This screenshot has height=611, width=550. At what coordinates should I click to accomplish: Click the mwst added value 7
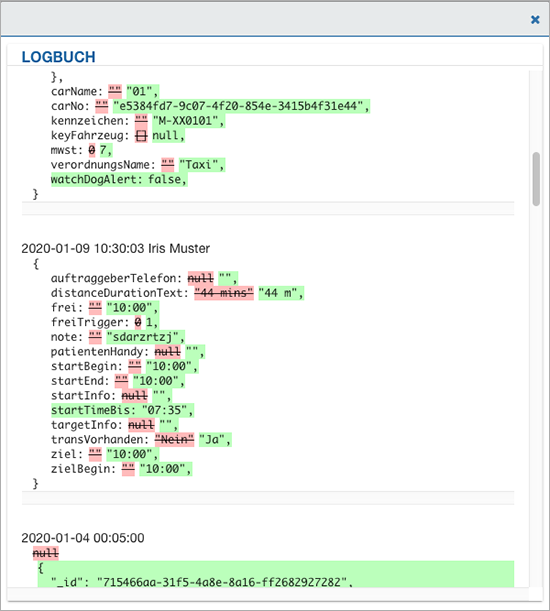coord(106,150)
